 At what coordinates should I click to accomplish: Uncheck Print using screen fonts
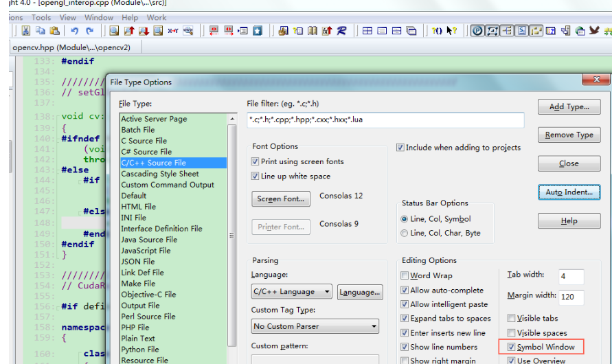pyautogui.click(x=256, y=162)
